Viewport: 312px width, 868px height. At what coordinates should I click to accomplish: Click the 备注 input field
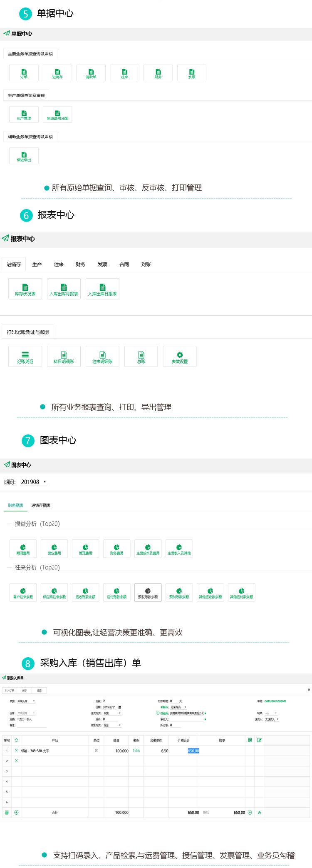(32, 725)
